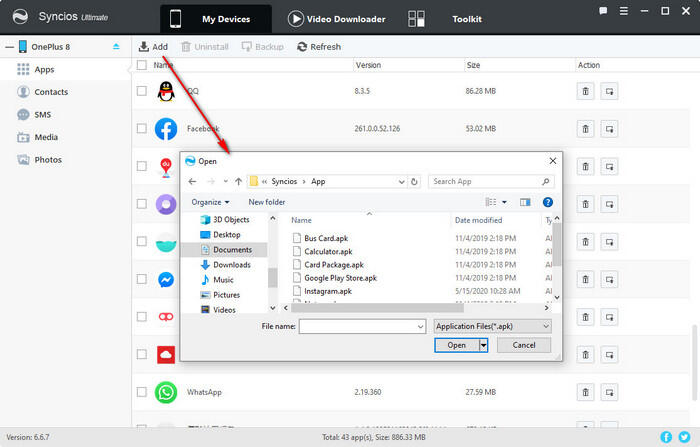Viewport: 700px width, 447px height.
Task: Check the box beside the red loop icon app
Action: 142,317
